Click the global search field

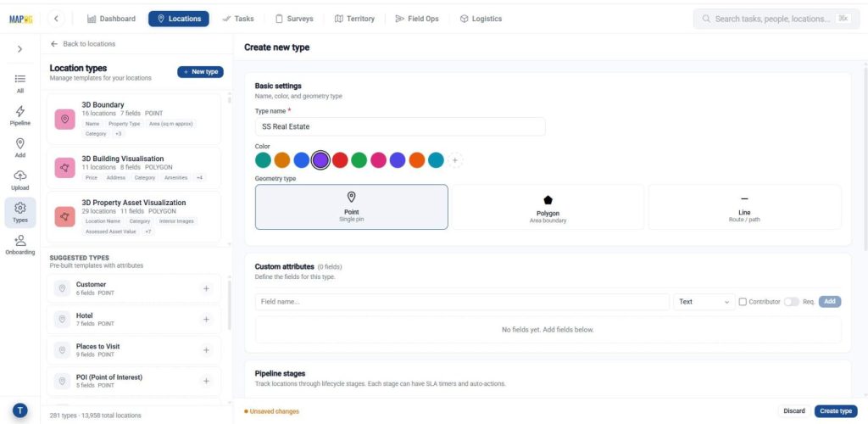pos(776,19)
